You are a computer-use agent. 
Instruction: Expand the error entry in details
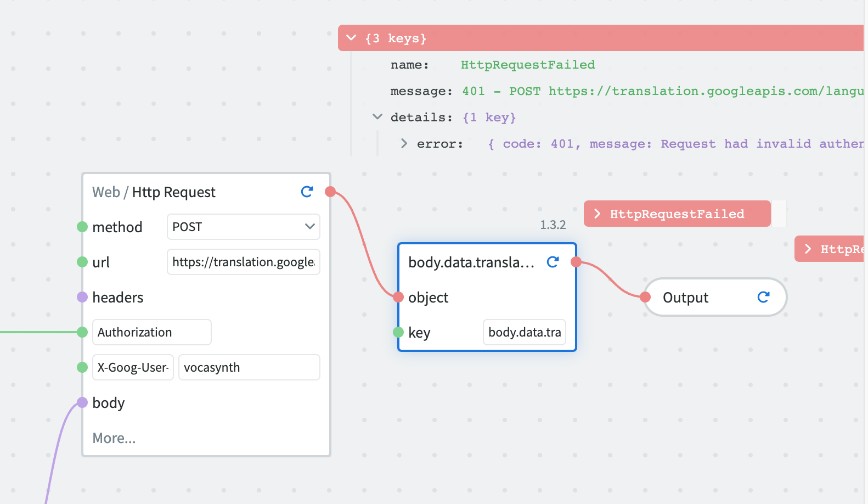[404, 143]
